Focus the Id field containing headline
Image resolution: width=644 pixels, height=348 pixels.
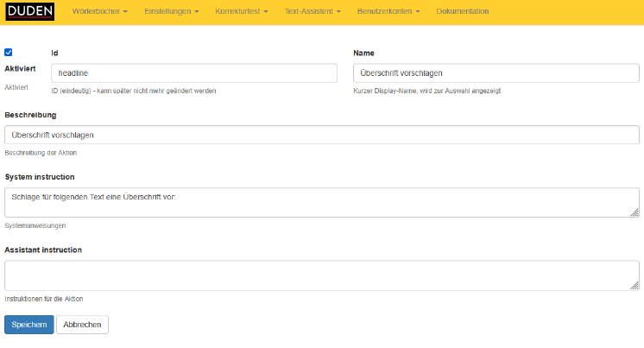pos(194,73)
